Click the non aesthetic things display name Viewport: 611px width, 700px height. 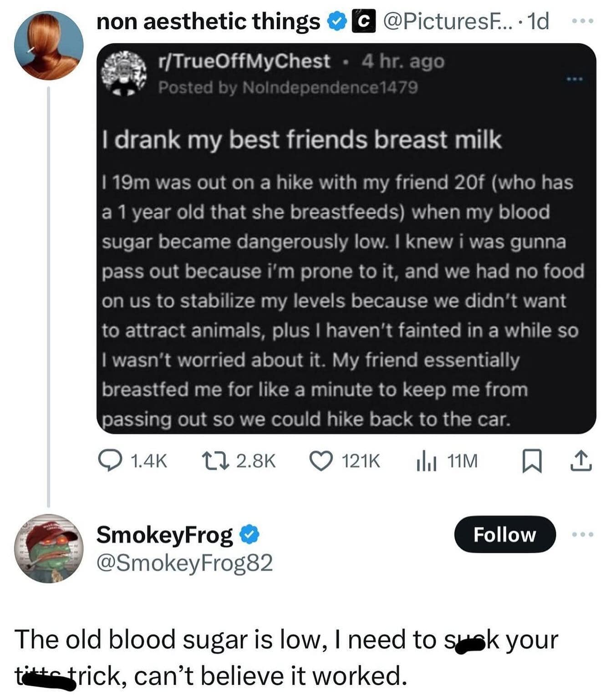point(208,21)
